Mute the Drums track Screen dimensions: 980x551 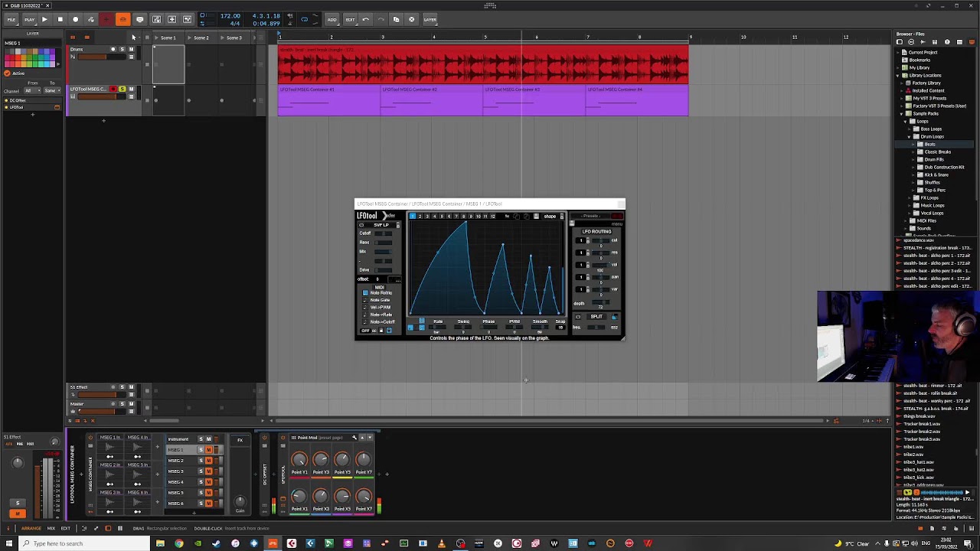[131, 49]
